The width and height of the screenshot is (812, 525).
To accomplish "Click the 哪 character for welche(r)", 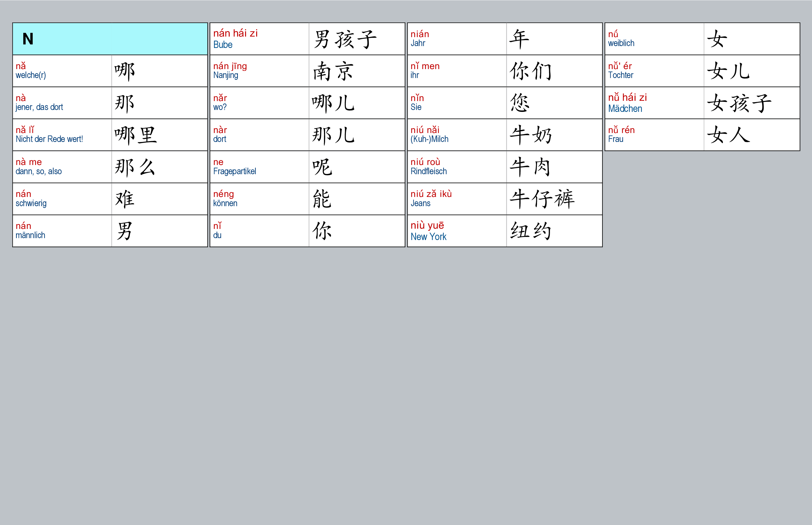I will (125, 71).
